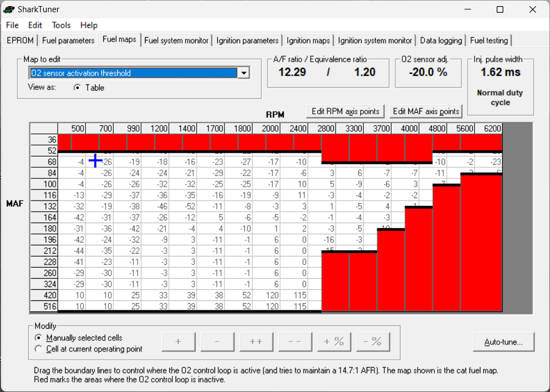Click Edit RPM axis points button

tap(346, 111)
